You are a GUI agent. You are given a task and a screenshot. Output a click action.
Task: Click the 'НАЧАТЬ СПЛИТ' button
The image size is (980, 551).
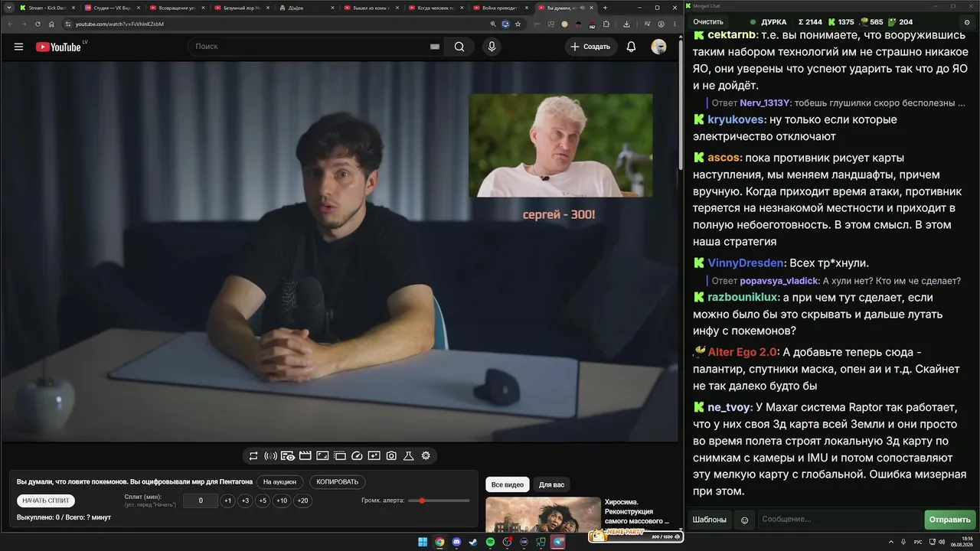[46, 500]
